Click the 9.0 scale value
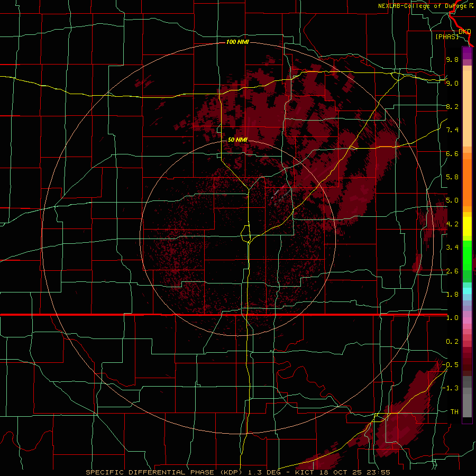 (x=452, y=83)
